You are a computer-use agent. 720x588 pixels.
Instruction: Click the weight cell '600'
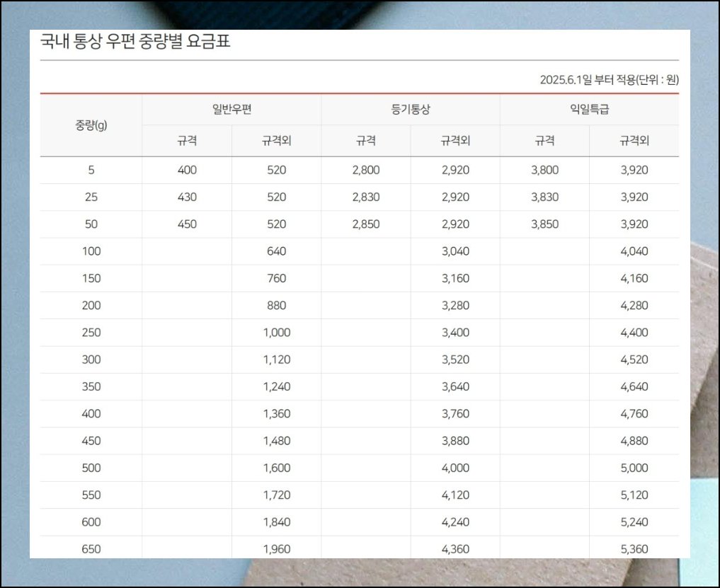tap(91, 522)
